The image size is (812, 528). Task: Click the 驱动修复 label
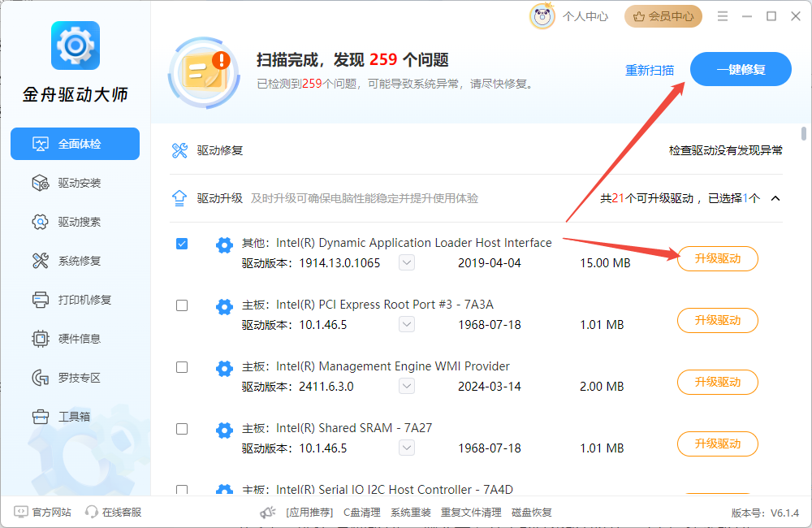coord(219,150)
